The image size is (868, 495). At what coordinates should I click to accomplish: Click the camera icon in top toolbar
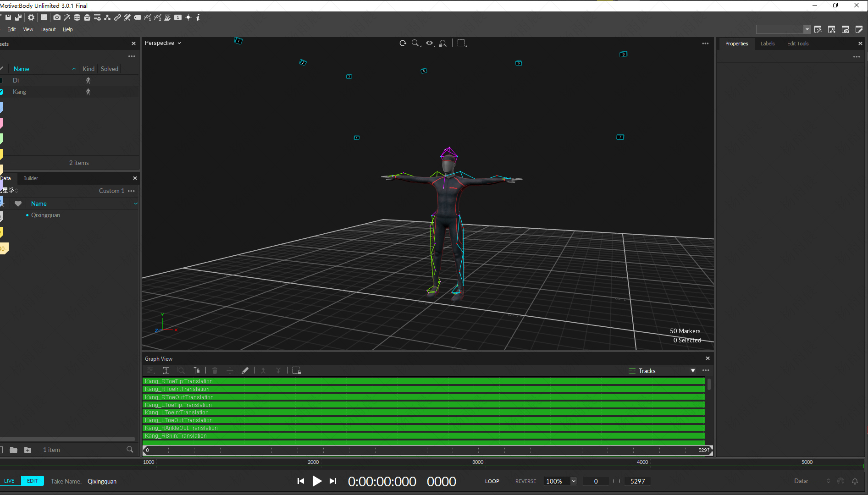click(x=57, y=17)
